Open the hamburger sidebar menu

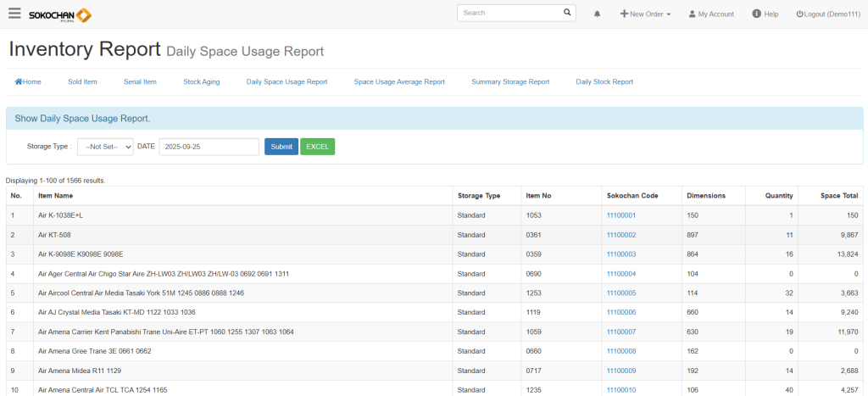(14, 14)
